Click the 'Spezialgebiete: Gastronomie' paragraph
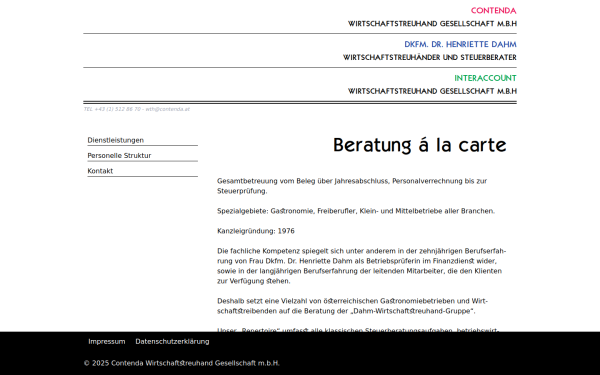 pos(356,211)
